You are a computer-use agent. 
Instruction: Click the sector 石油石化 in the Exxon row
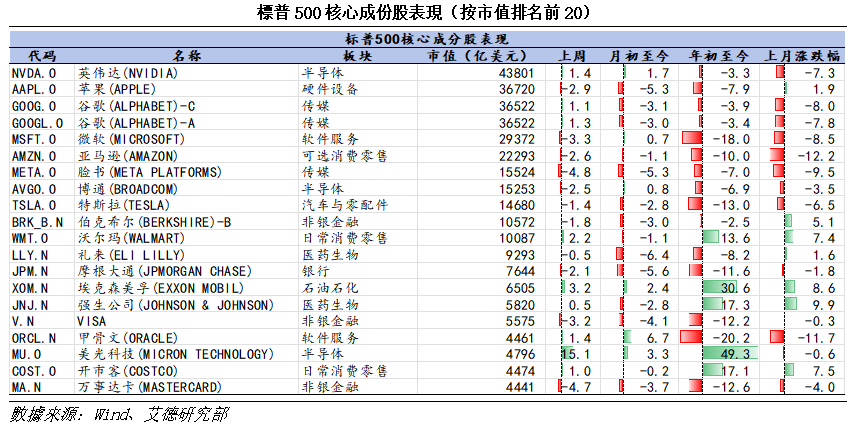coord(330,288)
